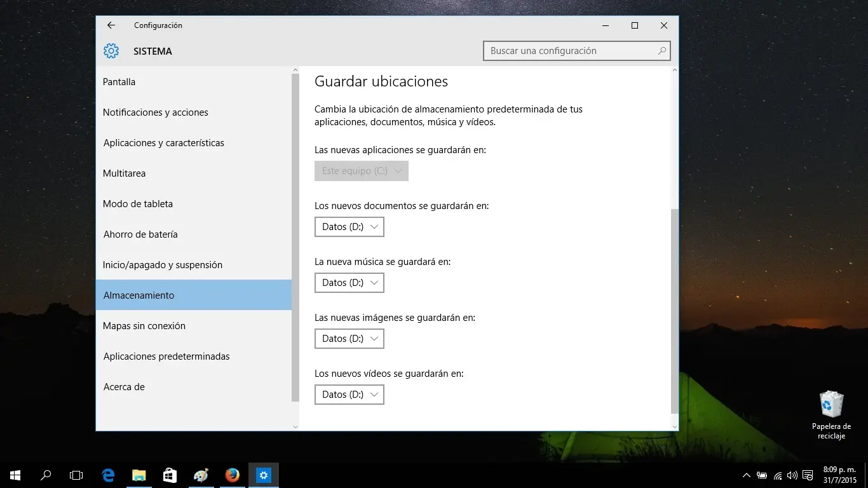Screen dimensions: 868x488
Task: Open the 'Los nuevos vídeos' location dropdown
Action: (349, 394)
